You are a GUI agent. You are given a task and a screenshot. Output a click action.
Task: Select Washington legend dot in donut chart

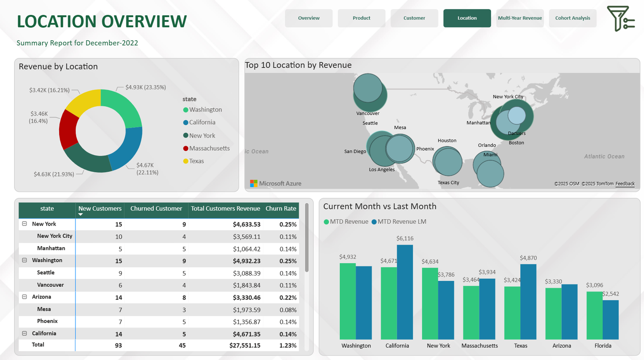[x=186, y=110]
